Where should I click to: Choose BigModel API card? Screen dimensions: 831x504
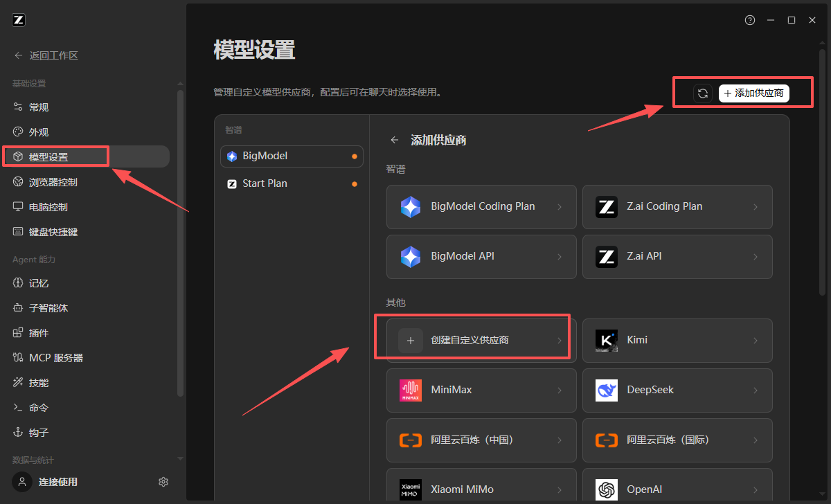click(x=481, y=257)
